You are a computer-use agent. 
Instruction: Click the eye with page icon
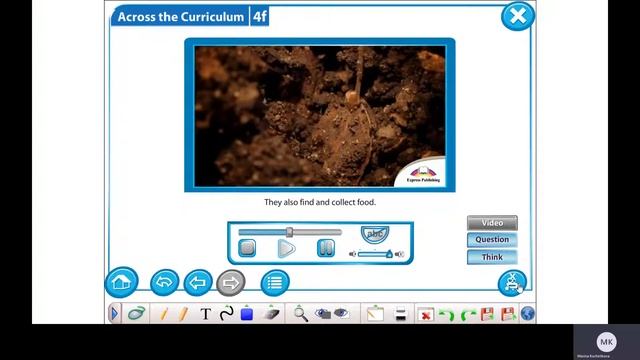(341, 313)
